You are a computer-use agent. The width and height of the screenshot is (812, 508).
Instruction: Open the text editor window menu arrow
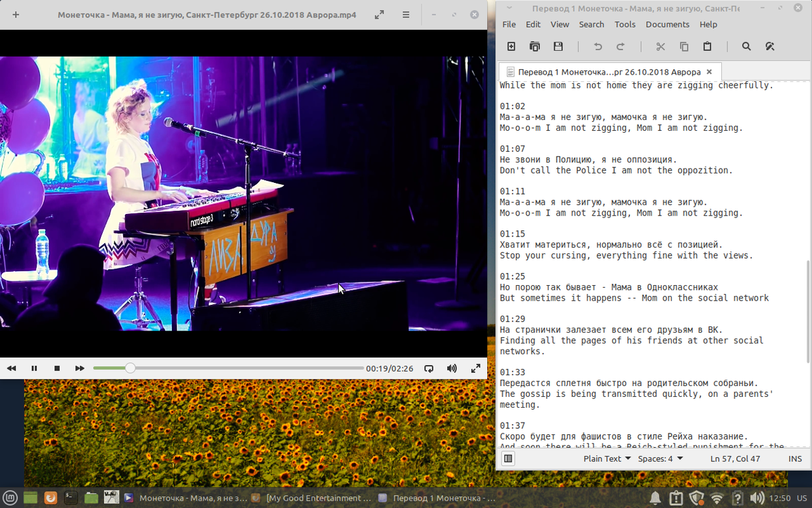point(509,9)
